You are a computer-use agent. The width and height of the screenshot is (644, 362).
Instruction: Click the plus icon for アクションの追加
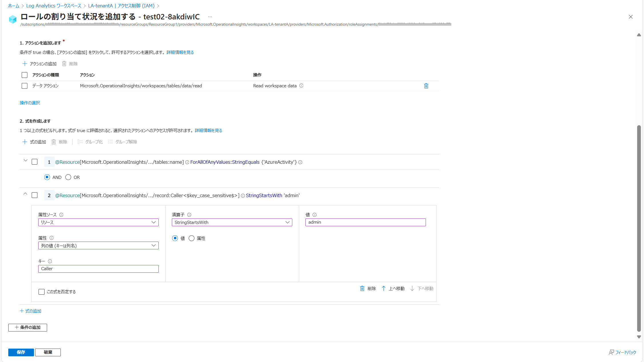[25, 64]
